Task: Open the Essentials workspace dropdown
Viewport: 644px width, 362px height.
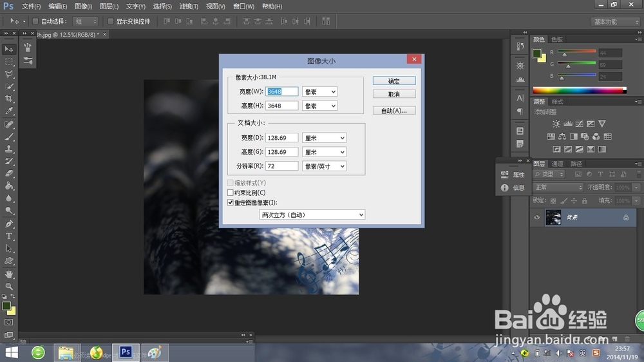Action: [616, 21]
